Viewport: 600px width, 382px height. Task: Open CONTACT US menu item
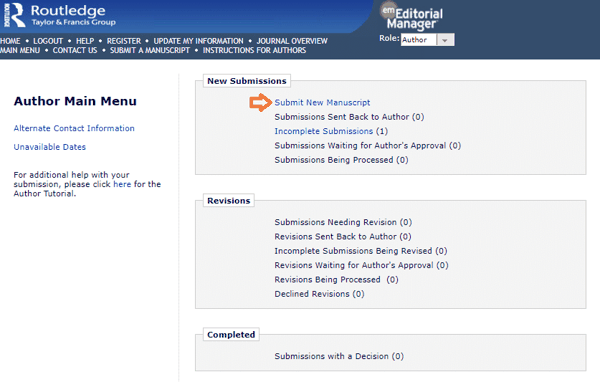coord(75,50)
